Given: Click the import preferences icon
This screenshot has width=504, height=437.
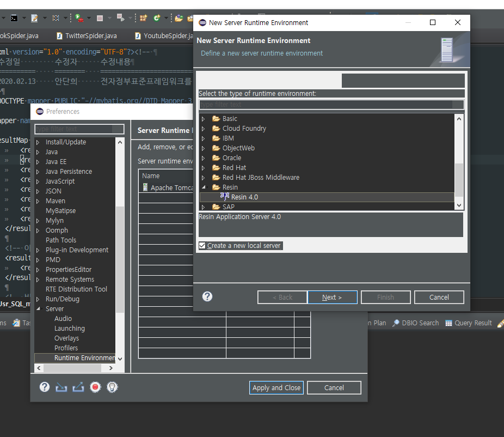Looking at the screenshot, I should point(62,387).
